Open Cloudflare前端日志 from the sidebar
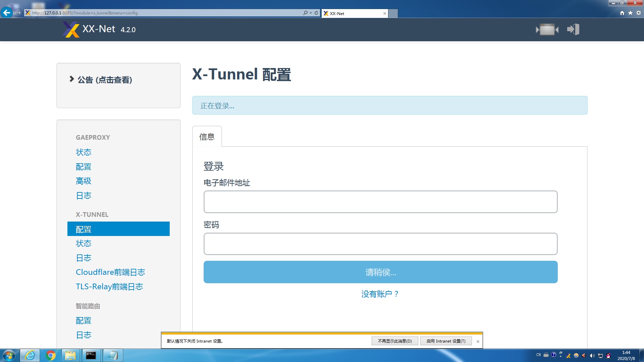 point(110,272)
